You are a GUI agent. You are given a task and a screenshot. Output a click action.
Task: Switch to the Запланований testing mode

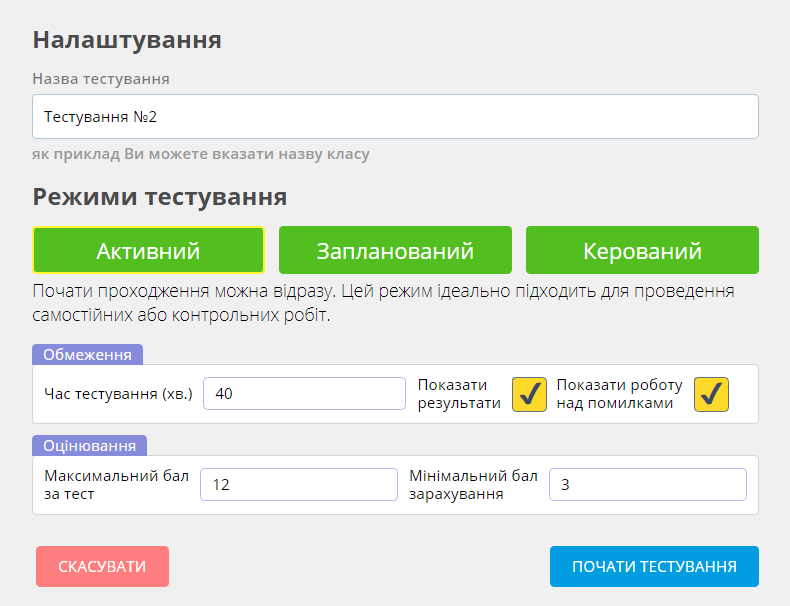coord(395,250)
